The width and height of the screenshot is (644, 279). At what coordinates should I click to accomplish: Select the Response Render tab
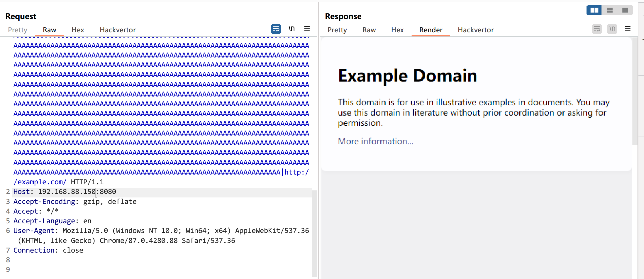coord(431,30)
